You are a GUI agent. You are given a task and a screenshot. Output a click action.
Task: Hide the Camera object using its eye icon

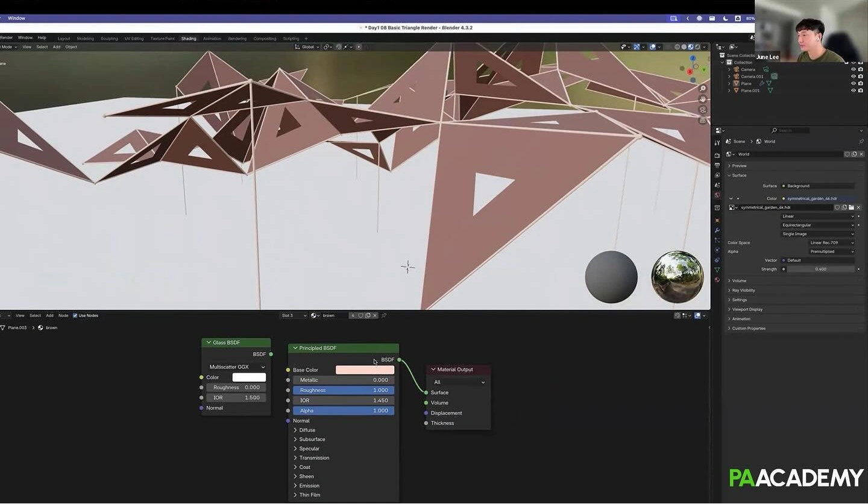click(x=853, y=69)
